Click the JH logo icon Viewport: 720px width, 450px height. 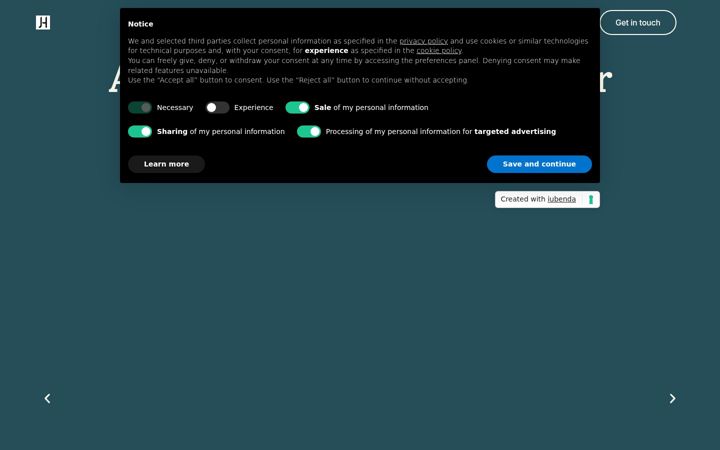(x=43, y=22)
